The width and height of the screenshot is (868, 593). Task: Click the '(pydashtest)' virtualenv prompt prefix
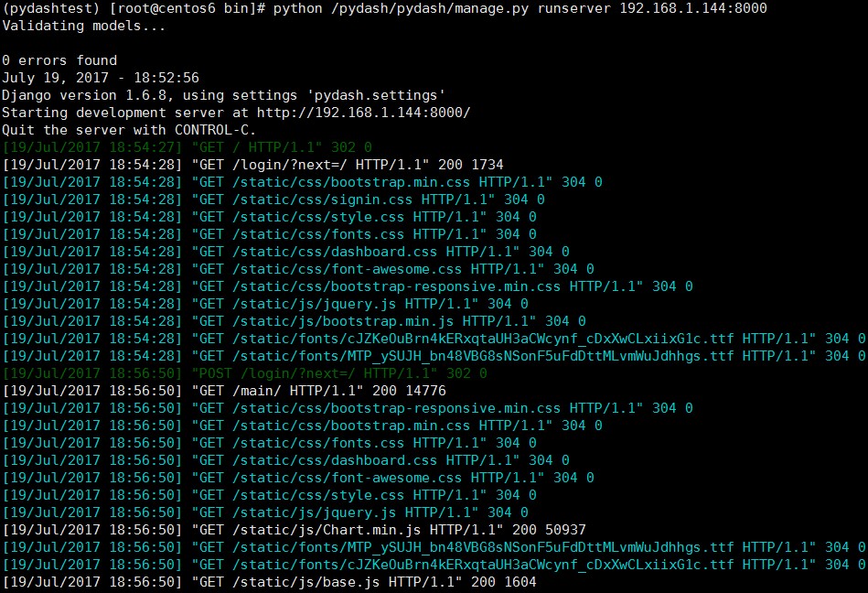52,9
